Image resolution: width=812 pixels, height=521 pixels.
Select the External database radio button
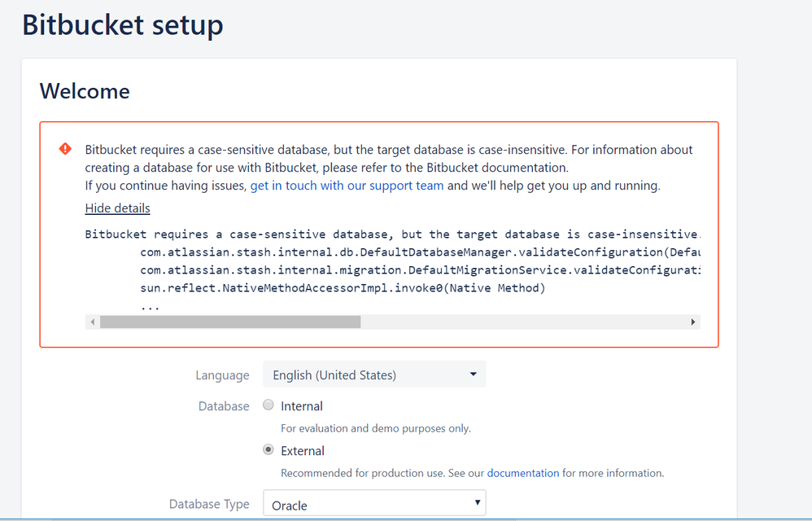tap(268, 449)
